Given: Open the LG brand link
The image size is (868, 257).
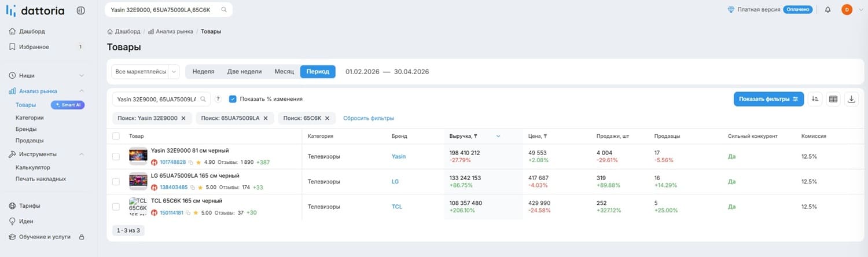Looking at the screenshot, I should [x=395, y=182].
